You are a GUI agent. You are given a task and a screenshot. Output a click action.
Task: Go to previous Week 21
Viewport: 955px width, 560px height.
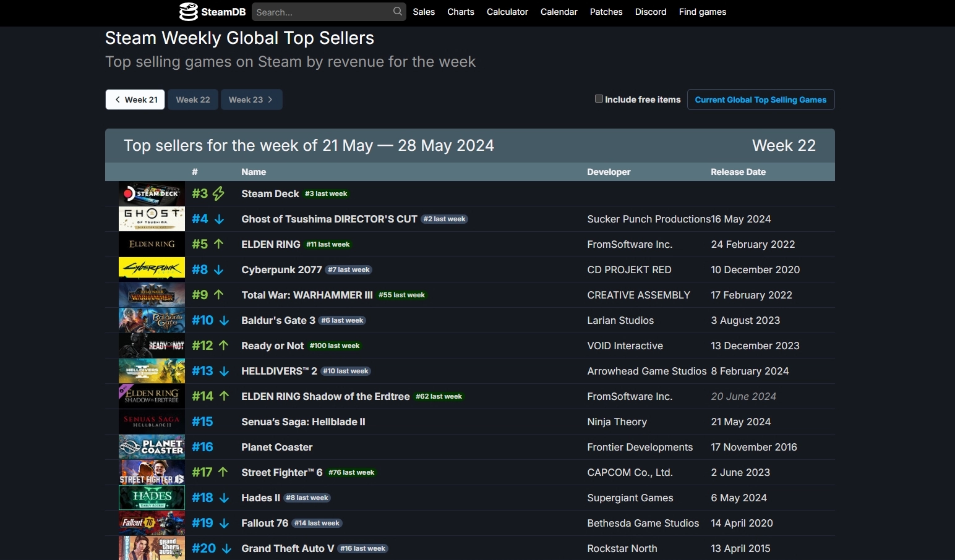(x=135, y=100)
